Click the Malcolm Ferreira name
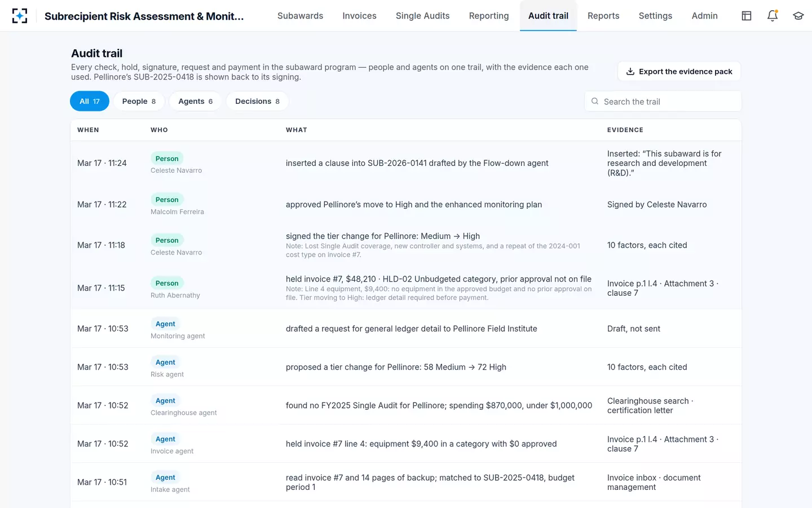Image resolution: width=812 pixels, height=508 pixels. [177, 212]
